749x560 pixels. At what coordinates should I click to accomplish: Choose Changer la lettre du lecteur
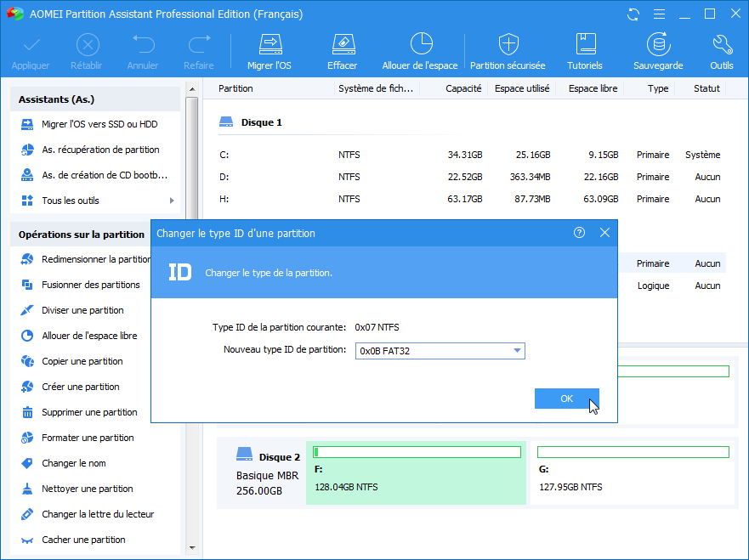click(x=98, y=514)
